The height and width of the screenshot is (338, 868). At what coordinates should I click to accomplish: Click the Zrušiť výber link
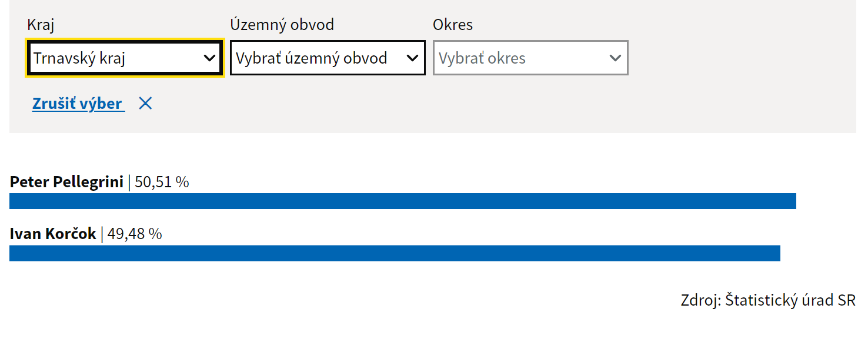pos(78,104)
